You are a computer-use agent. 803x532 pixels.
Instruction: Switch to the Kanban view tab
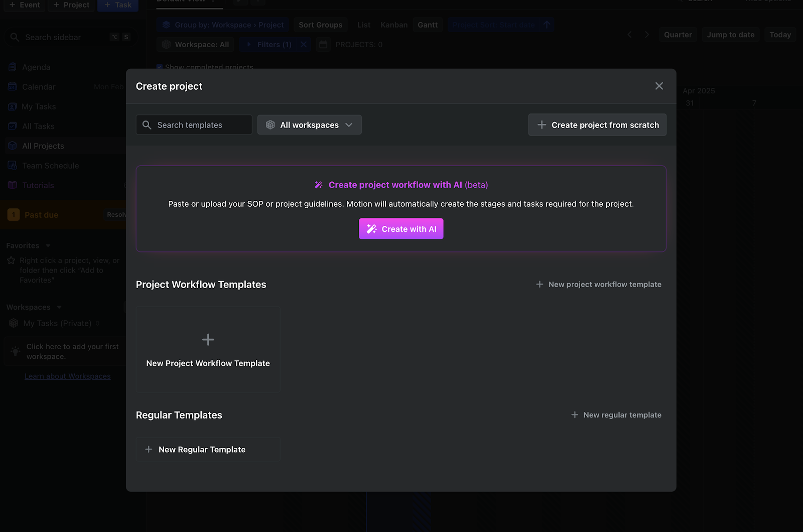point(394,25)
